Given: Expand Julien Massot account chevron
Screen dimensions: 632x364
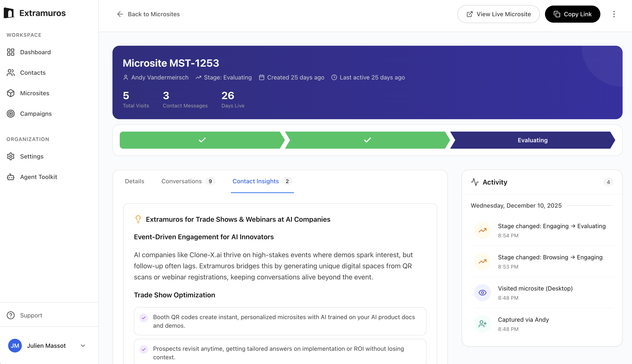Looking at the screenshot, I should [x=83, y=345].
